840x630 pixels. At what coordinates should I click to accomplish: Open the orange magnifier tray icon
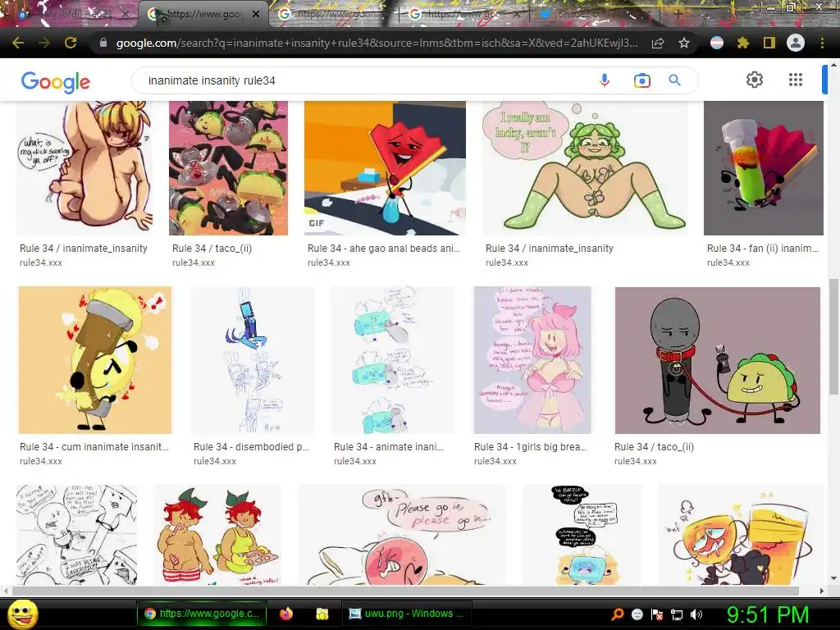pos(617,614)
